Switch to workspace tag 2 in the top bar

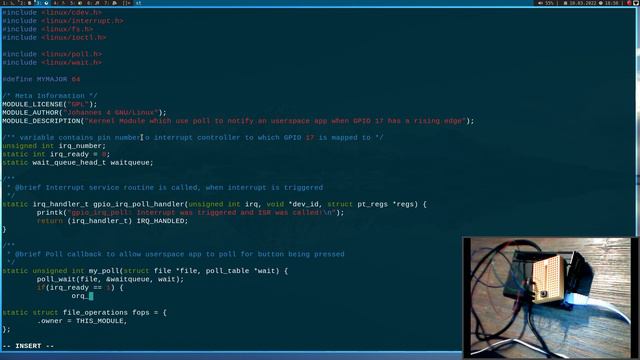tap(25, 3)
